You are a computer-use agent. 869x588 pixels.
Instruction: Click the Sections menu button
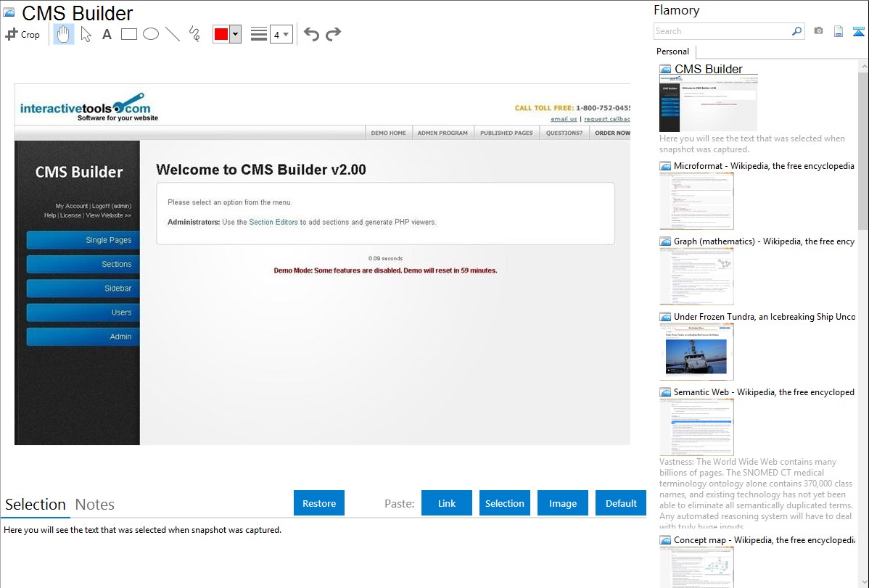[x=83, y=265]
